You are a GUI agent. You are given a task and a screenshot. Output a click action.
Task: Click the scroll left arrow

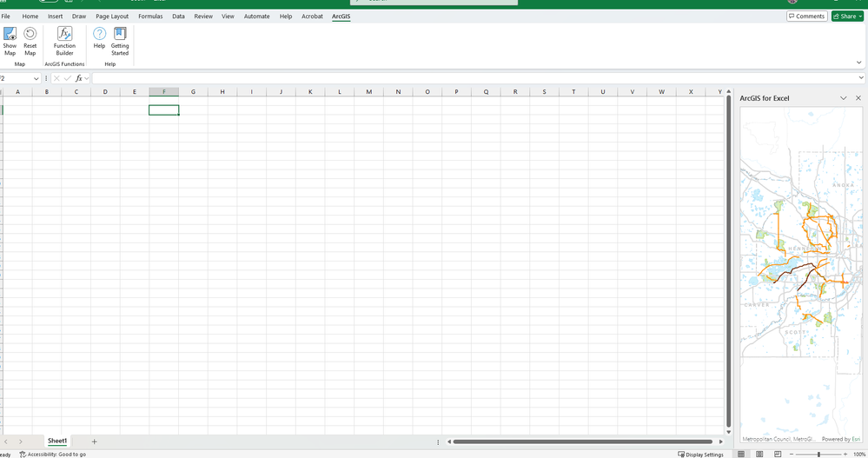click(449, 441)
